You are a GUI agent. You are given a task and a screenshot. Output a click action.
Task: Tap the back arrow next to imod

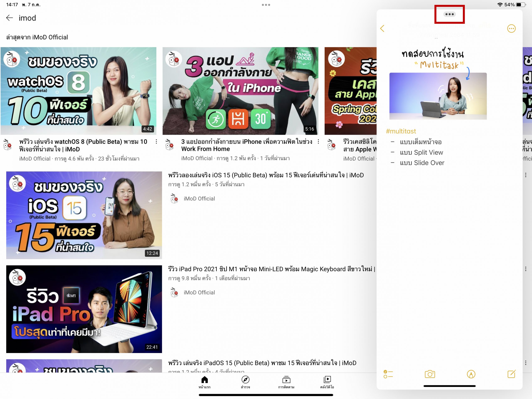[x=9, y=18]
